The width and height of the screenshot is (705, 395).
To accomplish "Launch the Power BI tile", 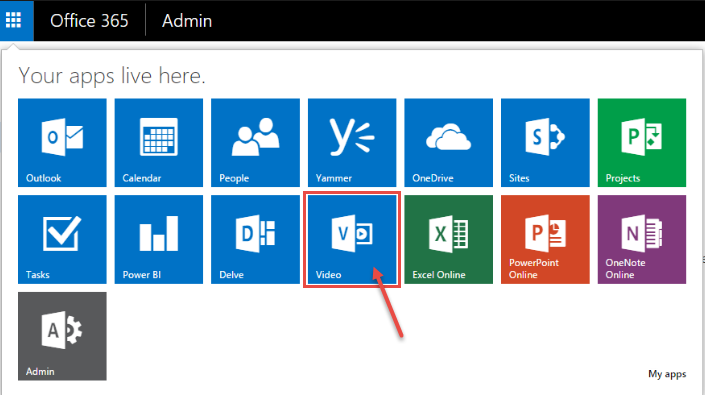I will (159, 239).
